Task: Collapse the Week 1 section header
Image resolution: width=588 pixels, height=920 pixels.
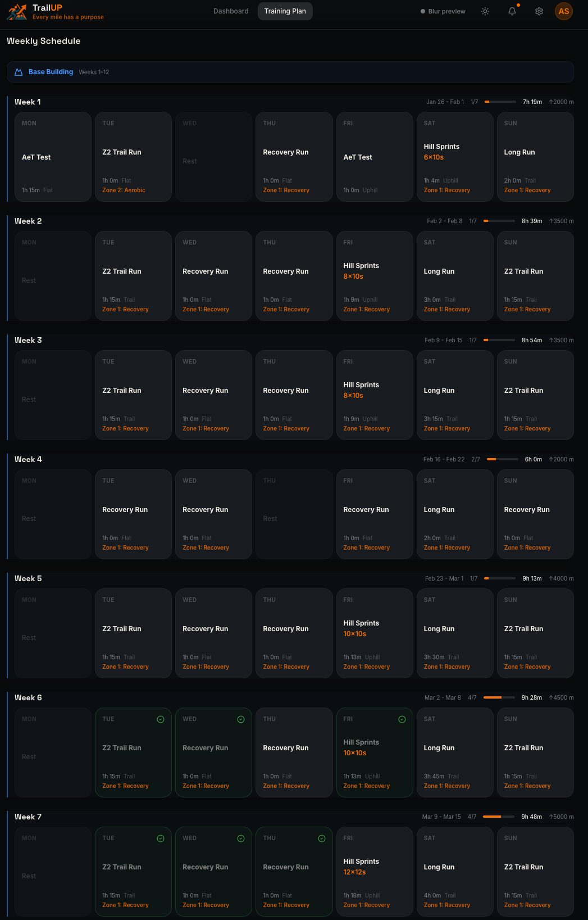Action: point(28,102)
